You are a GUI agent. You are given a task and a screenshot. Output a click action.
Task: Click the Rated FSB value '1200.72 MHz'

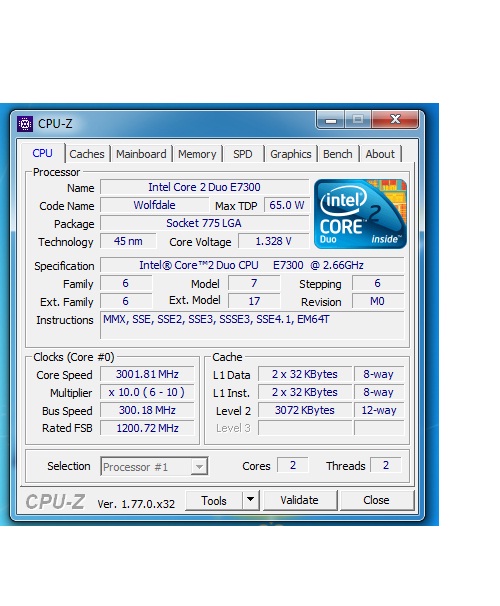click(147, 428)
